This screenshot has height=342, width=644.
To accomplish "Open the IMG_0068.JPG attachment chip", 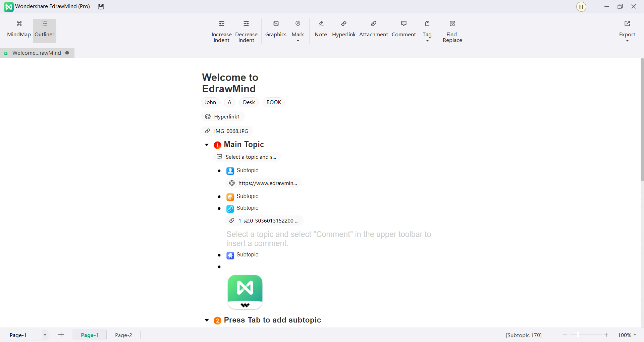I will pos(227,131).
